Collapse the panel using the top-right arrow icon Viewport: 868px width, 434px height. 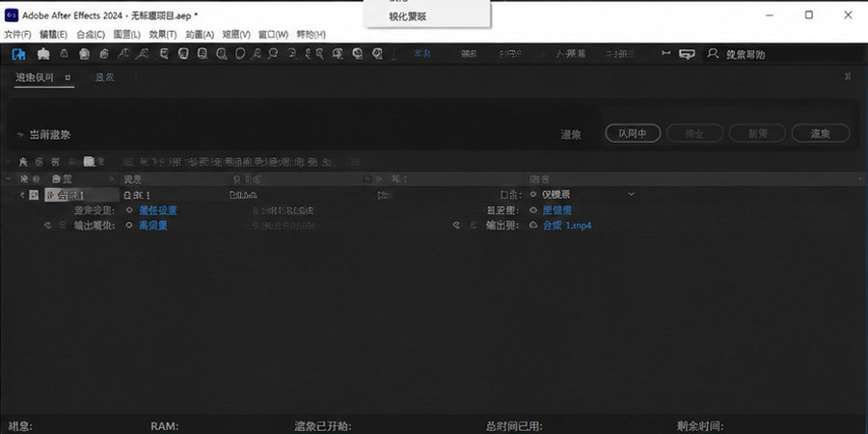coord(848,77)
